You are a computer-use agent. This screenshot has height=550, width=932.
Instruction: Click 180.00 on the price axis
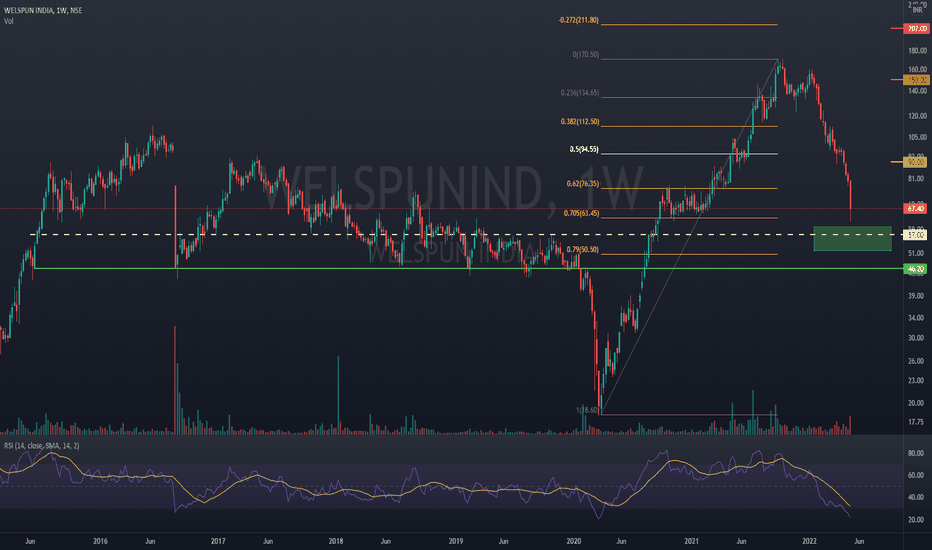coord(917,51)
